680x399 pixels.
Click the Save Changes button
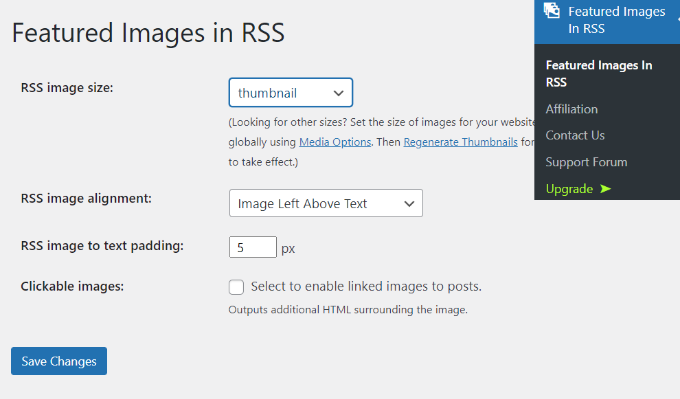[59, 361]
